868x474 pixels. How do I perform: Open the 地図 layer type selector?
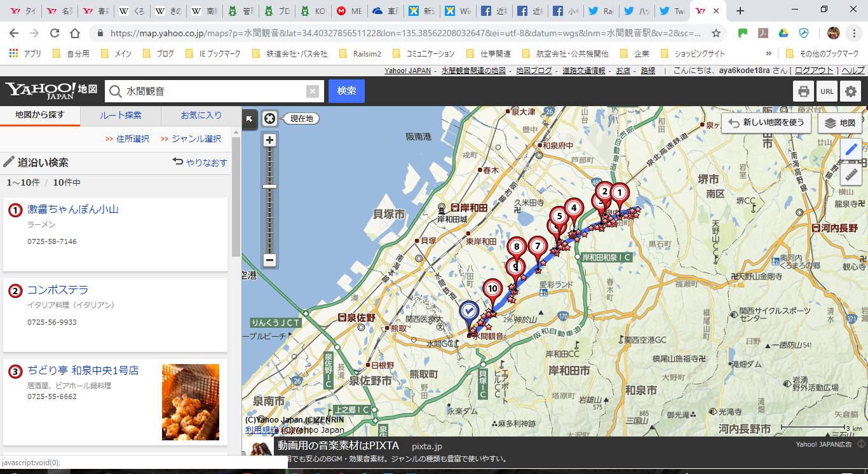840,123
